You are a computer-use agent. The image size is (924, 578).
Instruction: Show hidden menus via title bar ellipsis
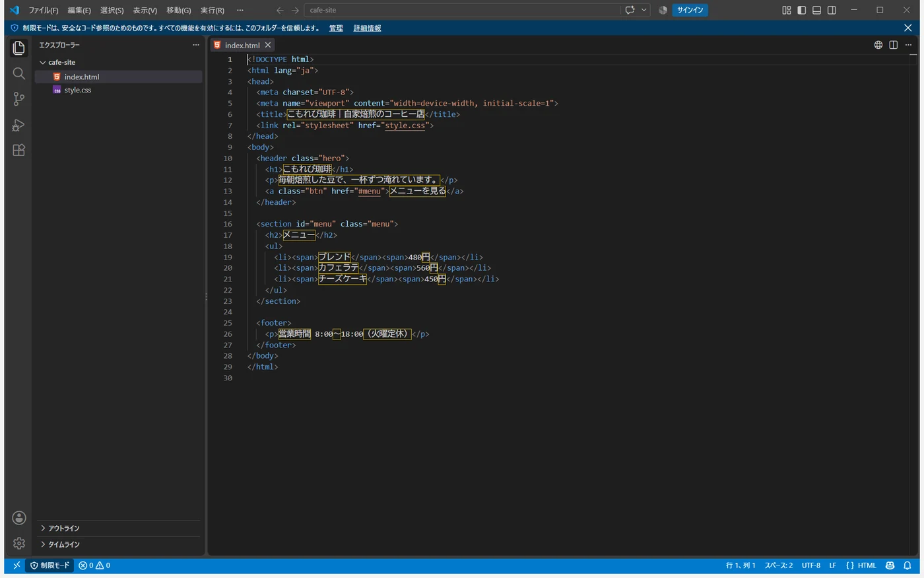240,10
